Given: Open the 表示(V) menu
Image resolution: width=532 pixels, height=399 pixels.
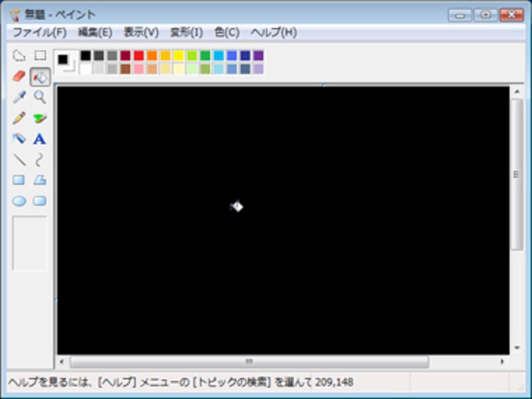Looking at the screenshot, I should pyautogui.click(x=141, y=33).
